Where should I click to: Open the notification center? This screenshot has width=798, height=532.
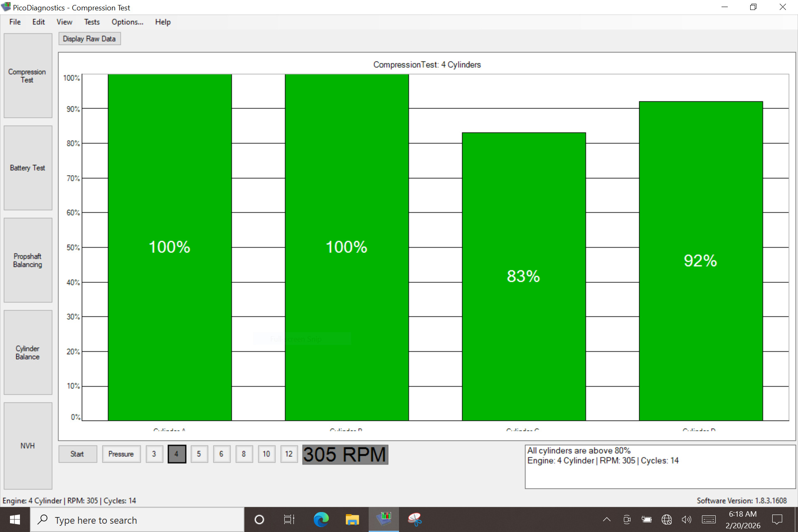pyautogui.click(x=777, y=520)
